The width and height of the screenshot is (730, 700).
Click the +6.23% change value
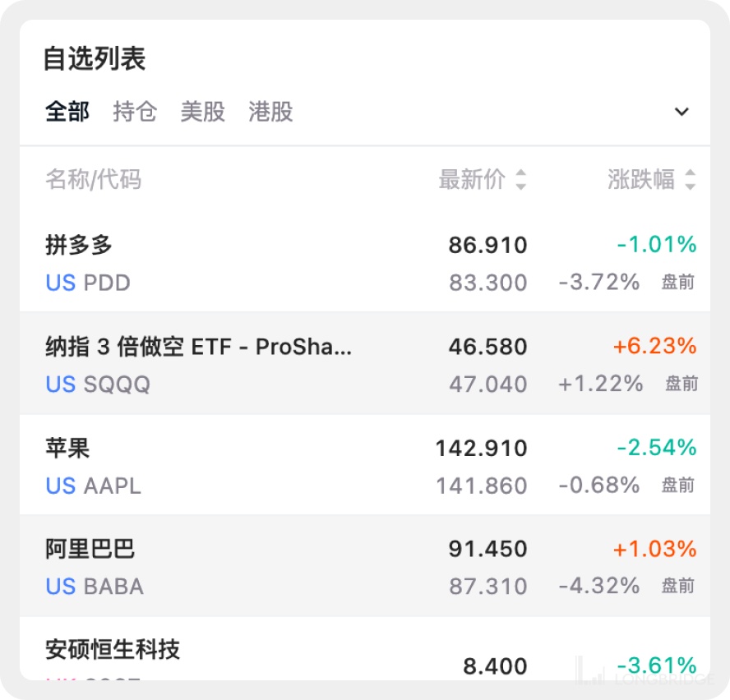pyautogui.click(x=654, y=347)
